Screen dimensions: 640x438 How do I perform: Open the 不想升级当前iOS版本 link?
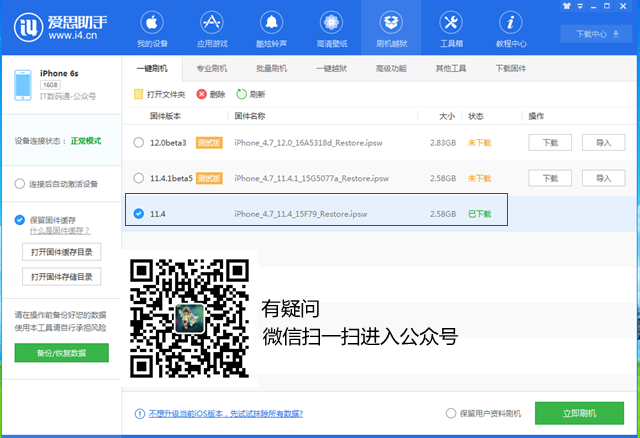point(226,414)
